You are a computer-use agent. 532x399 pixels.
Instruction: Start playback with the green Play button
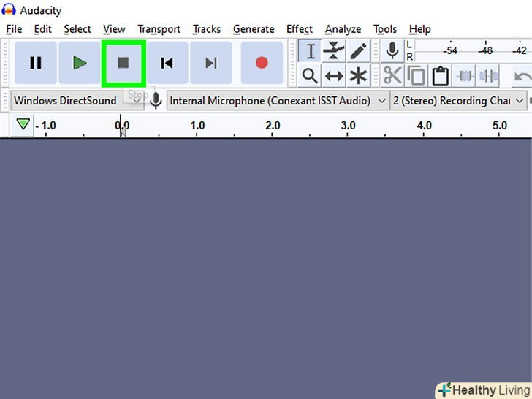[x=80, y=63]
